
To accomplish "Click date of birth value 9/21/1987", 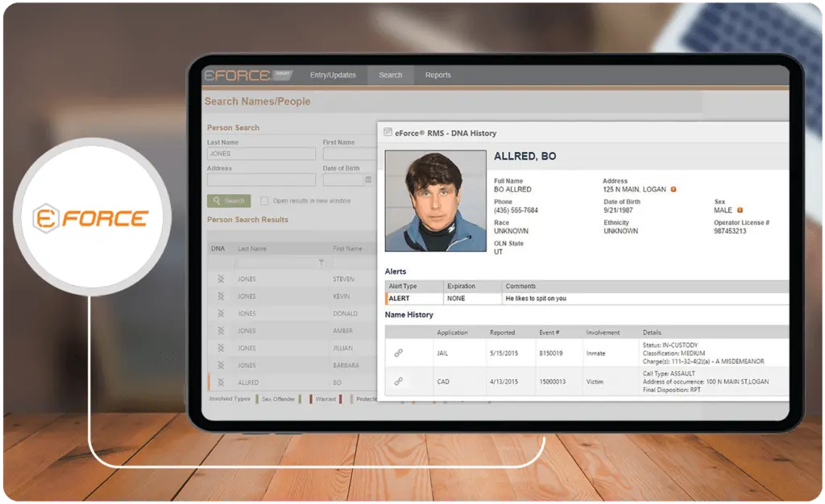I will tap(618, 210).
